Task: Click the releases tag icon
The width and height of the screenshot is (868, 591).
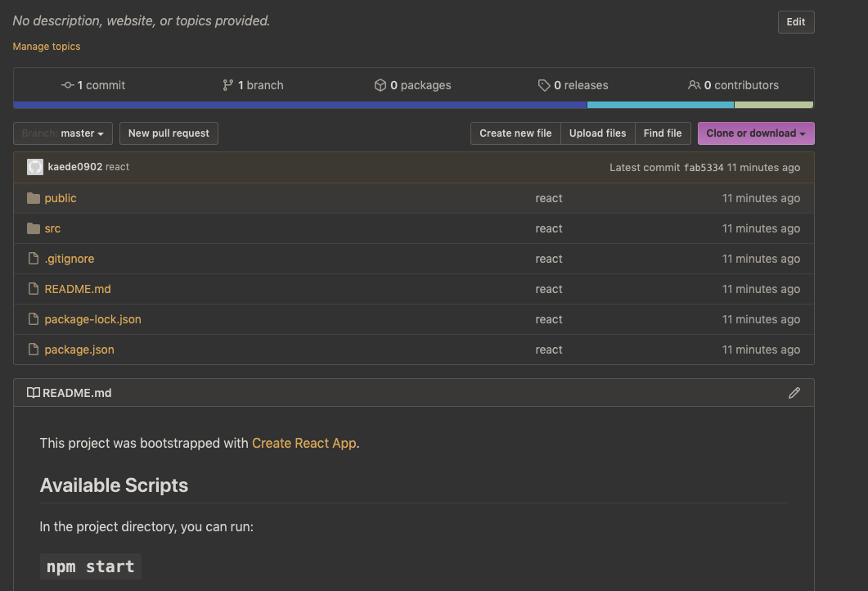Action: point(544,85)
